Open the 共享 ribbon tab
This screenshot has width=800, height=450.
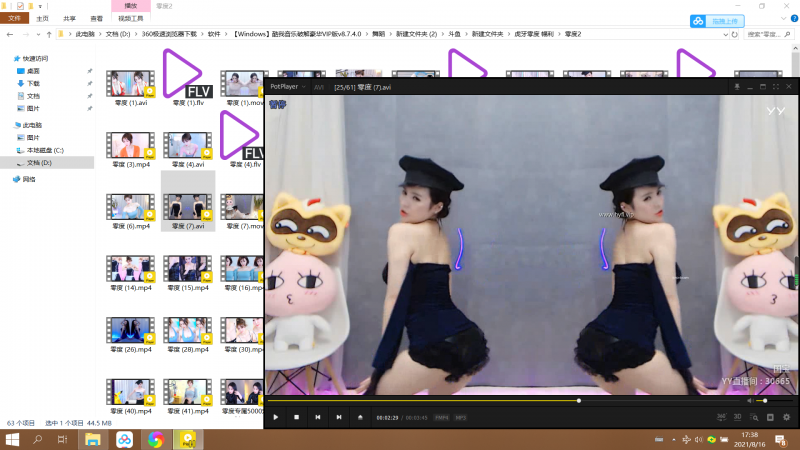pyautogui.click(x=69, y=18)
